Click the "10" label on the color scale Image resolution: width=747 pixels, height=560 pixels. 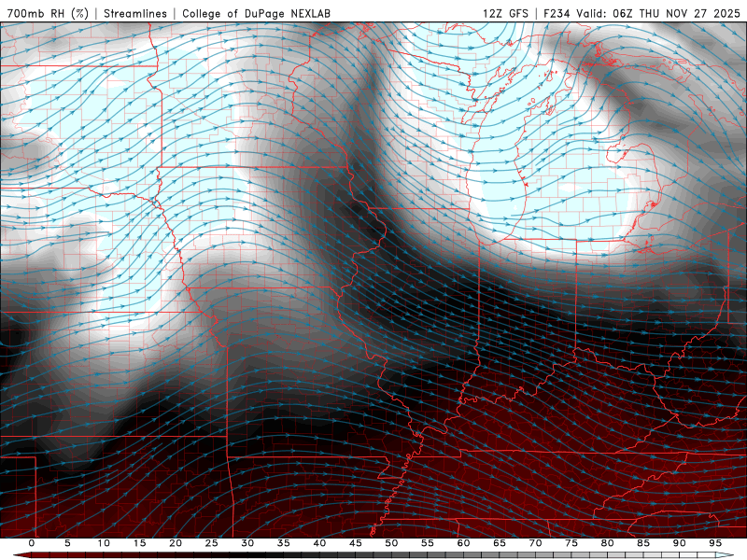(104, 543)
